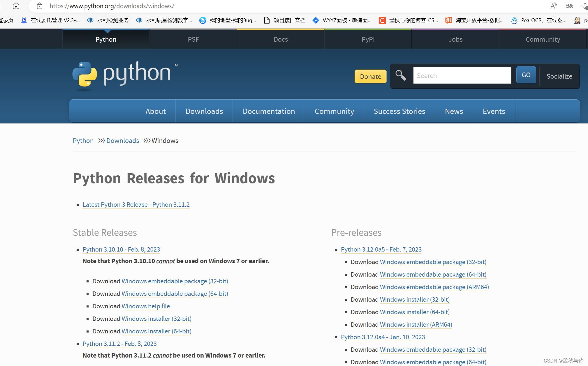The height and width of the screenshot is (366, 588).
Task: Click the browser home icon
Action: click(x=16, y=6)
